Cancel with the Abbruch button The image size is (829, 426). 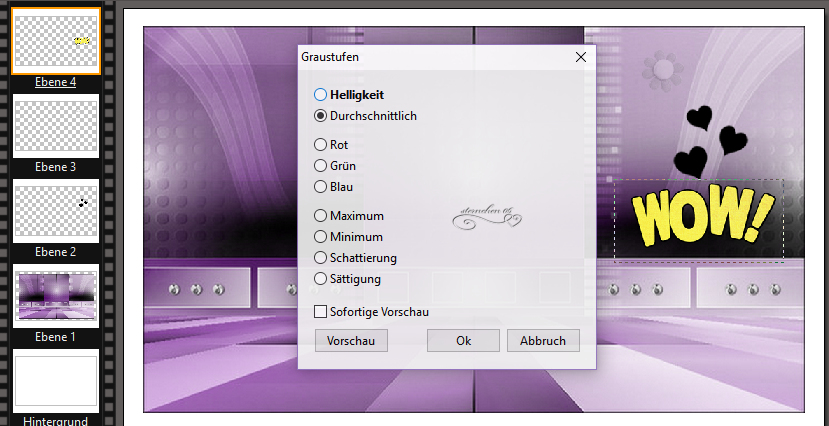tap(543, 341)
